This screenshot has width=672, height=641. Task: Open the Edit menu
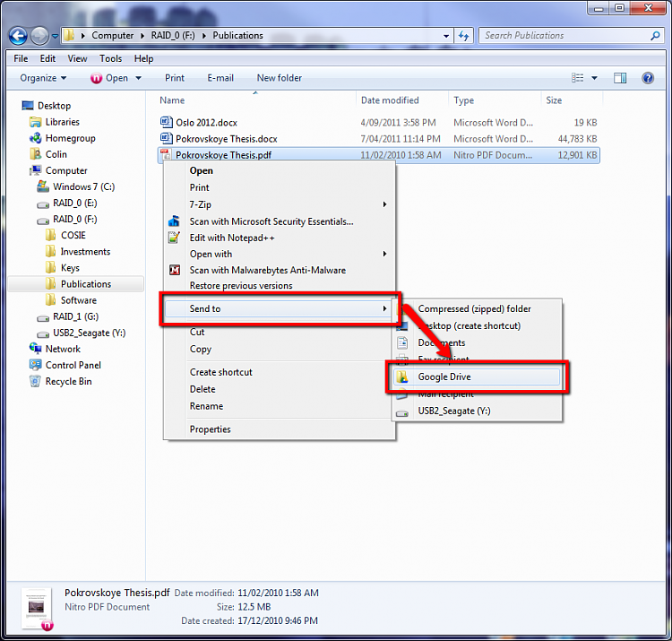(47, 59)
